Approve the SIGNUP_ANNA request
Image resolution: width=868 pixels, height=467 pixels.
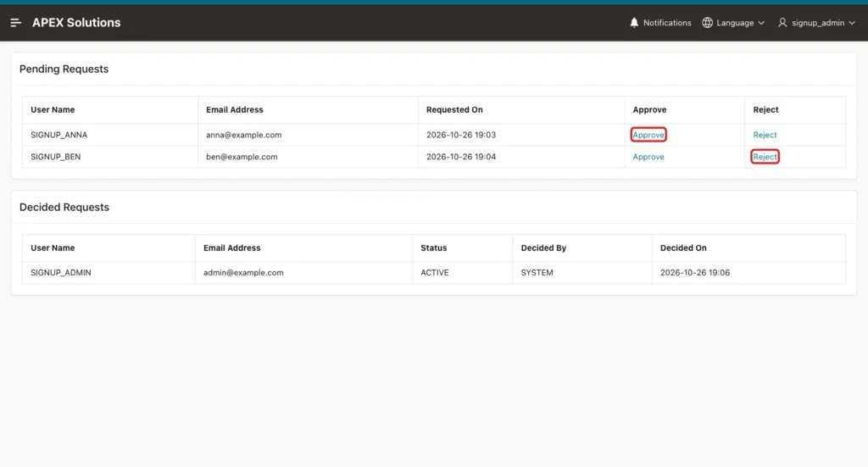click(x=648, y=135)
